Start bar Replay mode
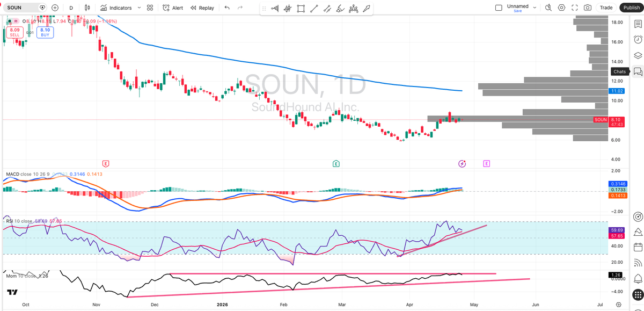 pos(202,8)
